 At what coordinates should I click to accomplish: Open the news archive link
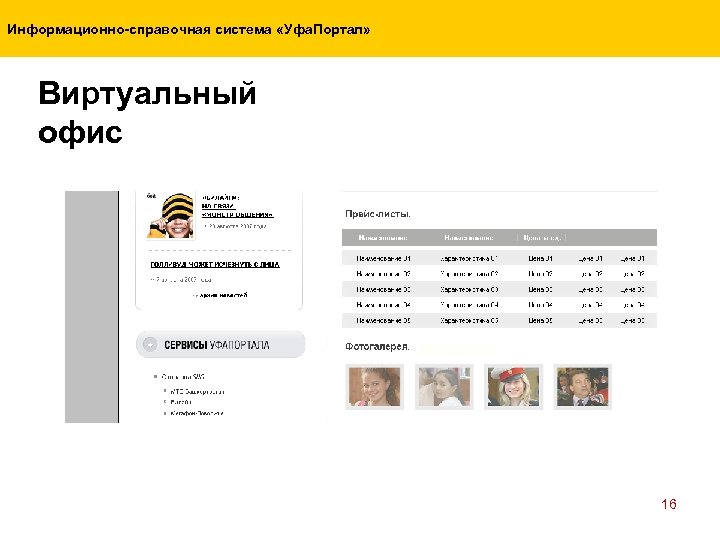coord(220,295)
